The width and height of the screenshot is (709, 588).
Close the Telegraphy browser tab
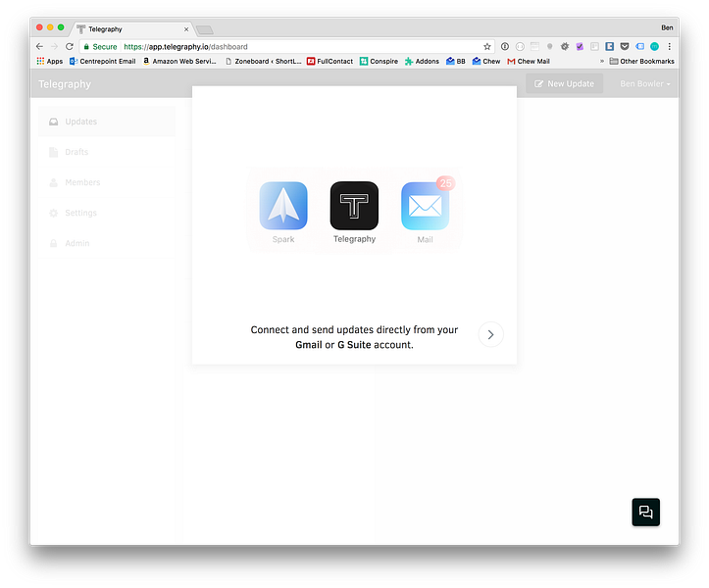[x=186, y=29]
